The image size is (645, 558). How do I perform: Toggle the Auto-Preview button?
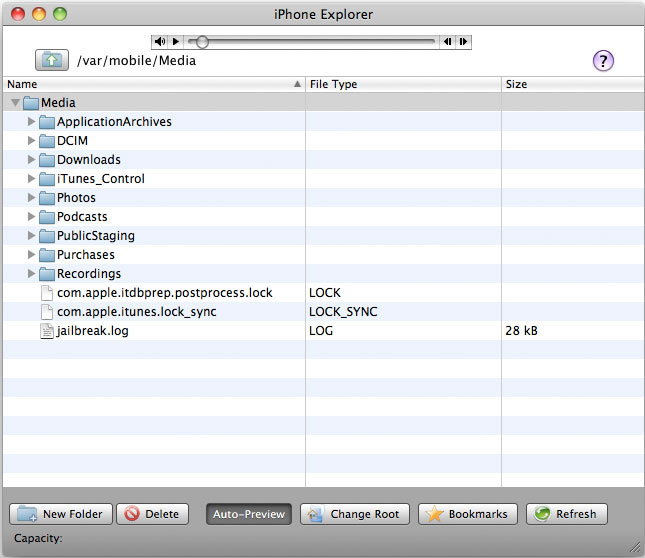[x=249, y=514]
